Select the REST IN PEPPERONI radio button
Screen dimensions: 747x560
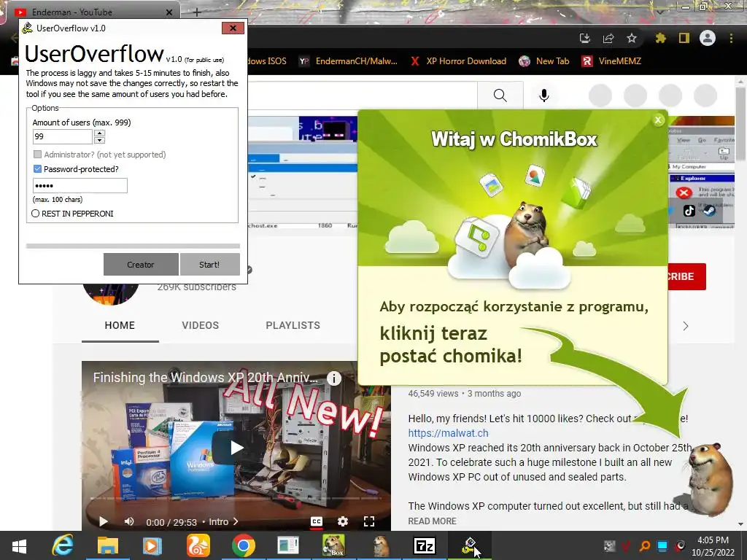coord(35,214)
